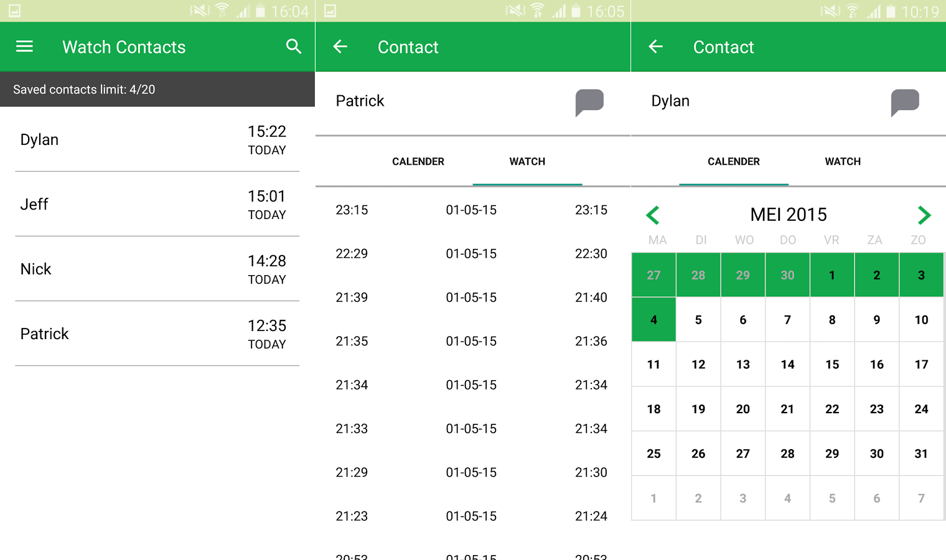Select calendar day 1 highlighted in green
Viewport: 946px width, 560px height.
pyautogui.click(x=832, y=275)
